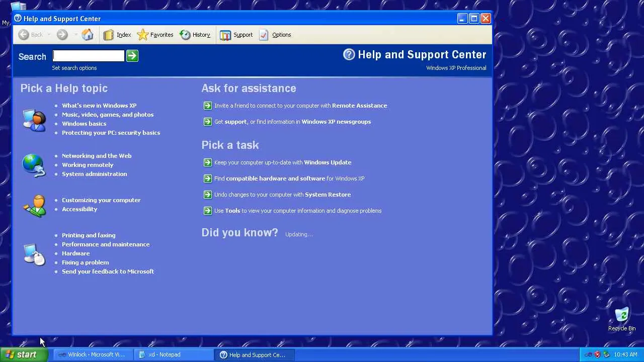Viewport: 644px width, 362px height.
Task: Click the Back arrow button
Action: tap(23, 35)
